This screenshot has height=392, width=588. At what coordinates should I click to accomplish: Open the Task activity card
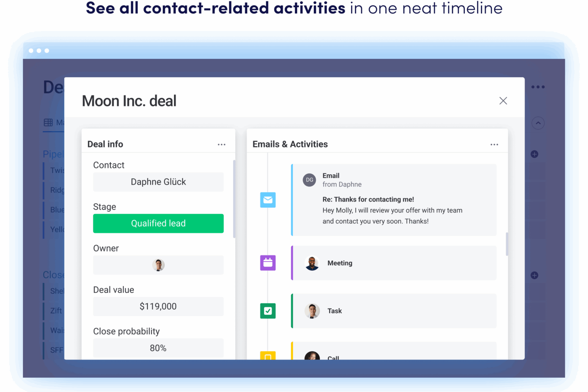393,311
